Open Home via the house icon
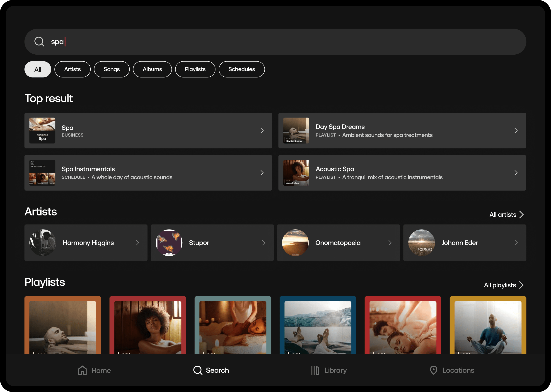The width and height of the screenshot is (551, 392). 82,370
